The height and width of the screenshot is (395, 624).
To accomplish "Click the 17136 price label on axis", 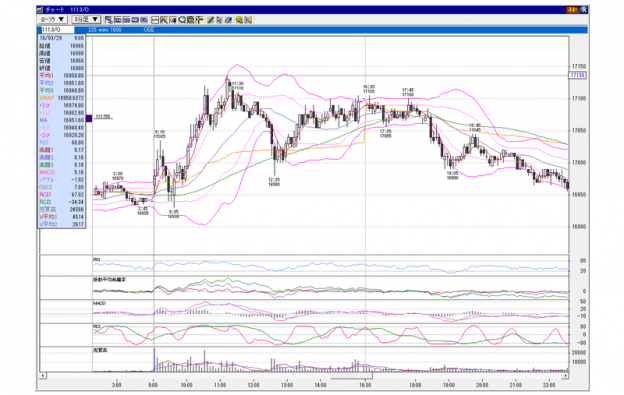I will pyautogui.click(x=578, y=75).
